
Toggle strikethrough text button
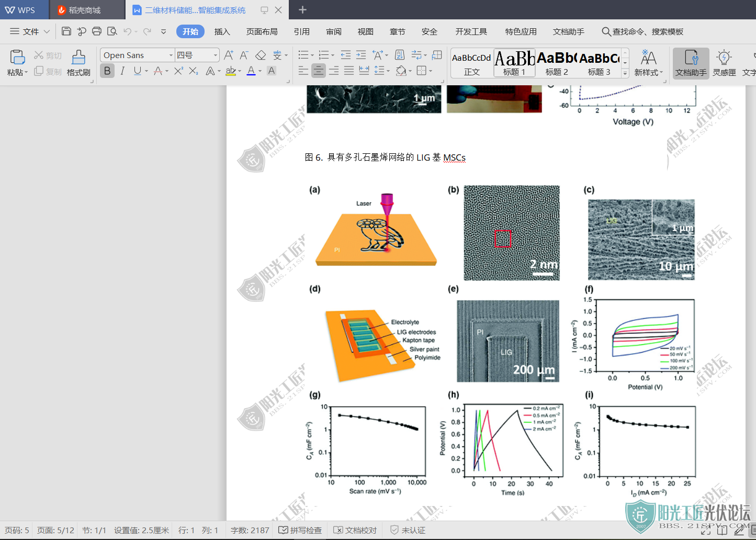pos(158,71)
